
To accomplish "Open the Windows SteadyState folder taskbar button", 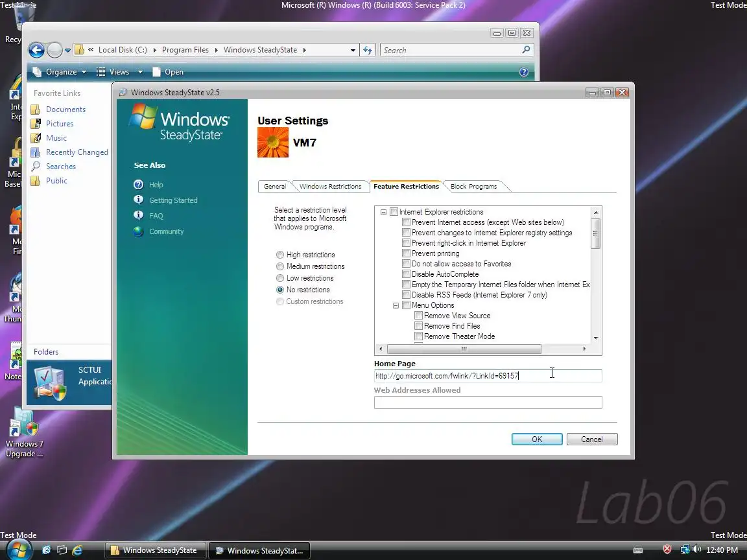I will click(x=156, y=550).
